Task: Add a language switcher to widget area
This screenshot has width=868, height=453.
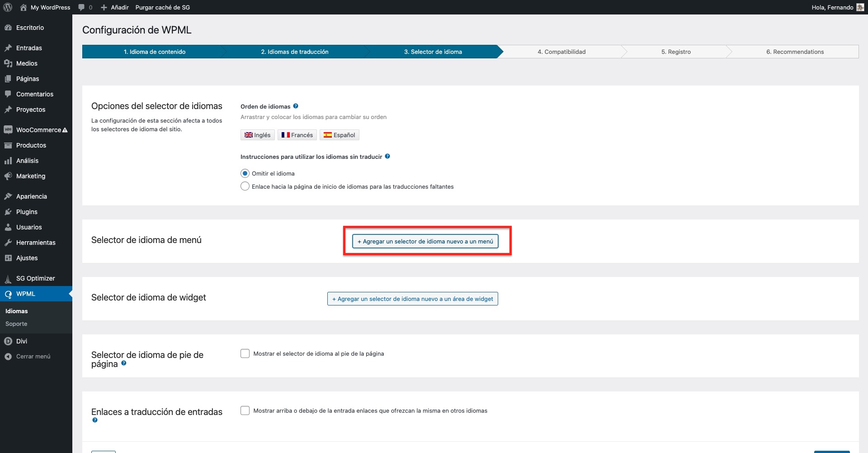Action: [x=412, y=299]
